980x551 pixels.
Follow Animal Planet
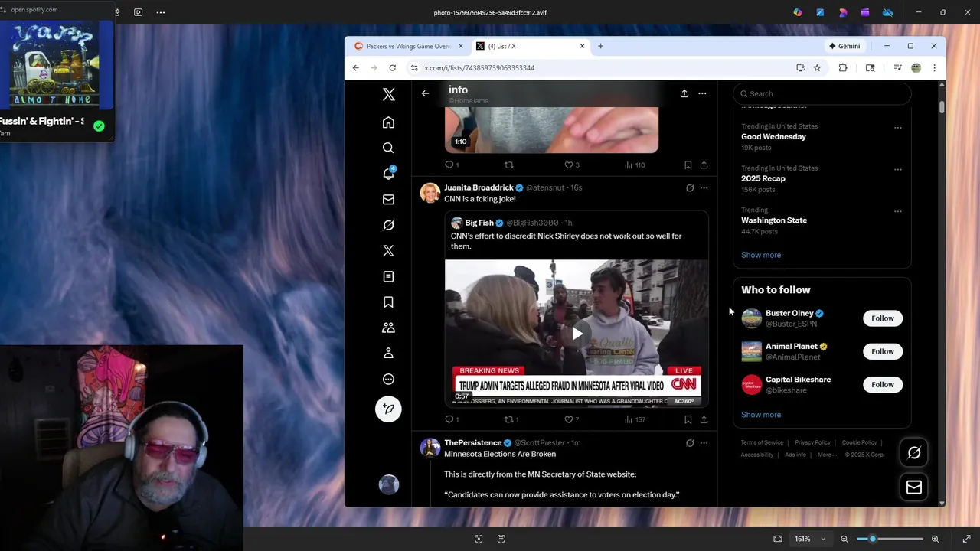pos(882,351)
